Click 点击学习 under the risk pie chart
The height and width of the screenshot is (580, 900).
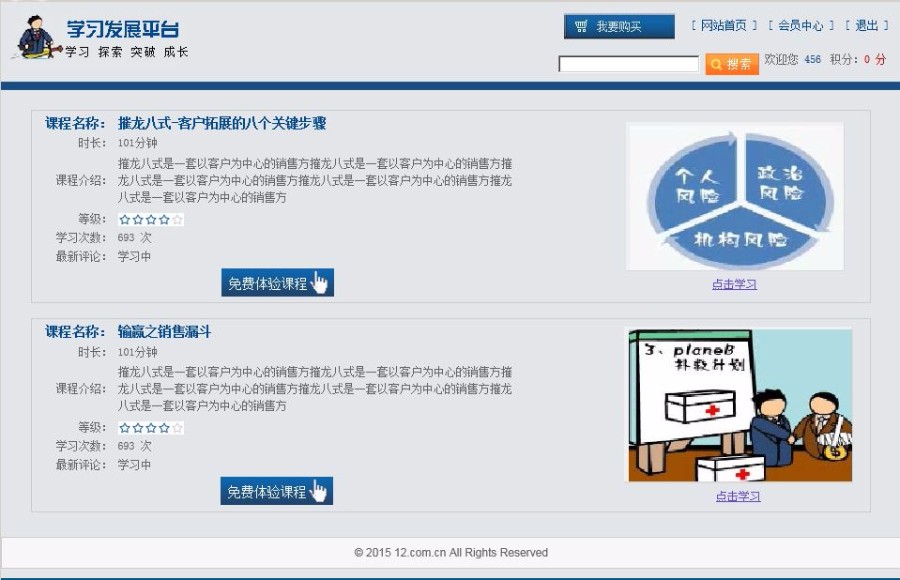coord(734,284)
